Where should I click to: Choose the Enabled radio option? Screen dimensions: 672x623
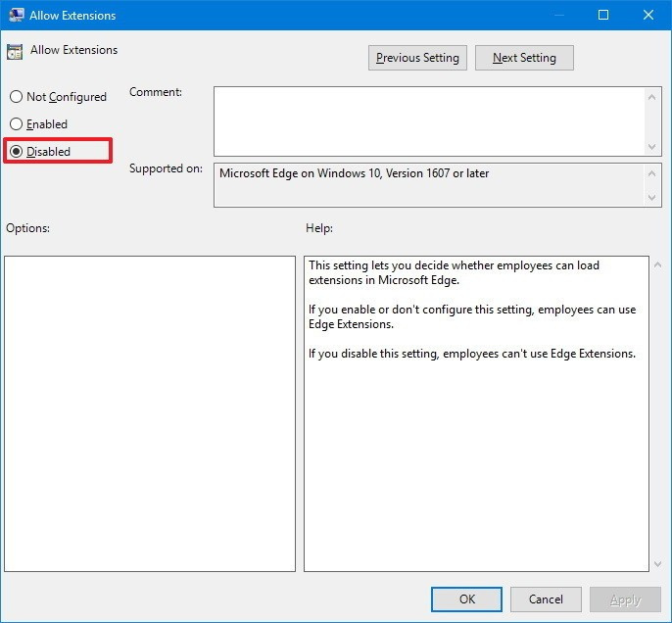pyautogui.click(x=16, y=124)
